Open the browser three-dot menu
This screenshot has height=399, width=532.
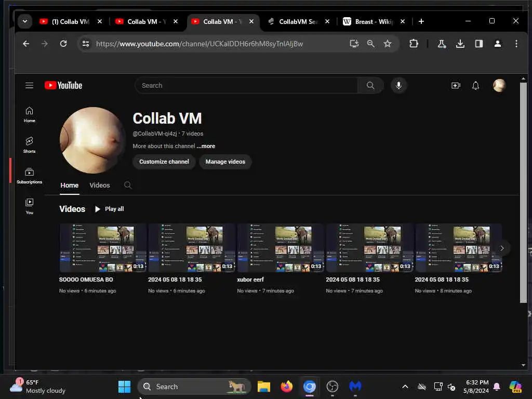point(516,44)
